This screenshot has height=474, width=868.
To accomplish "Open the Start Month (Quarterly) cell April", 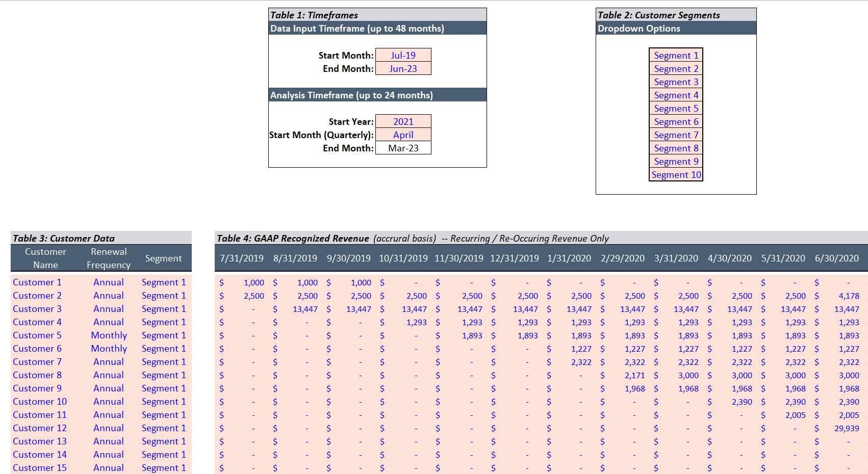I will 403,135.
